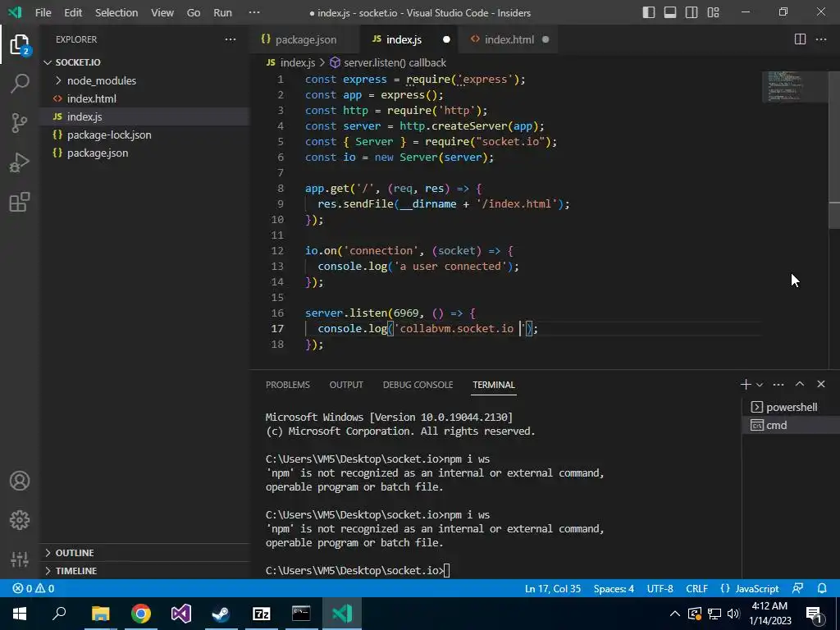This screenshot has width=840, height=630.
Task: Open the Explorer view in activity bar
Action: (20, 44)
